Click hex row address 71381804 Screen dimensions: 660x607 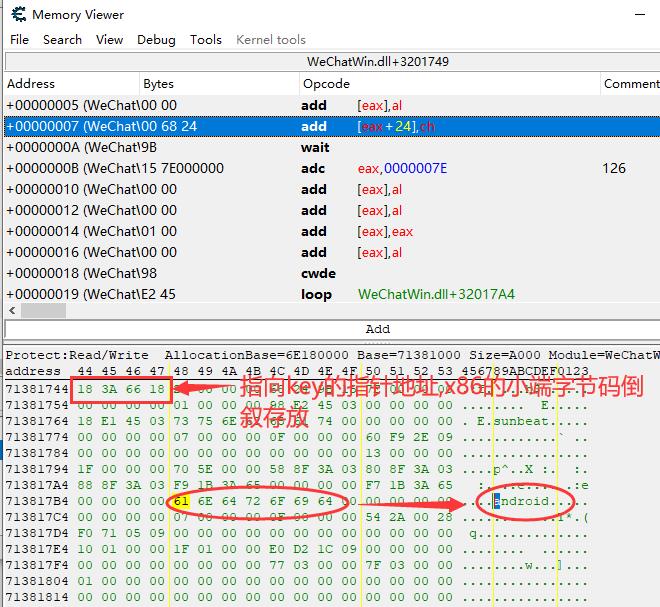(x=37, y=581)
